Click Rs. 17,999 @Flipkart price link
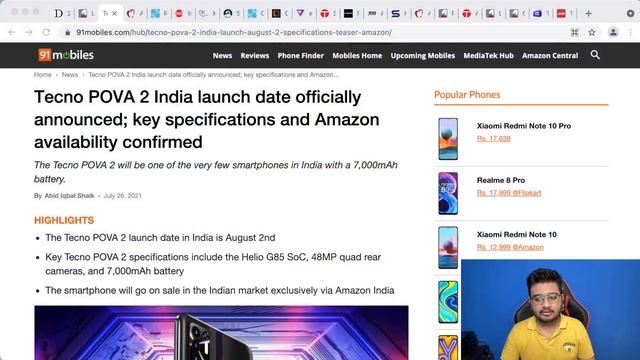 [509, 193]
